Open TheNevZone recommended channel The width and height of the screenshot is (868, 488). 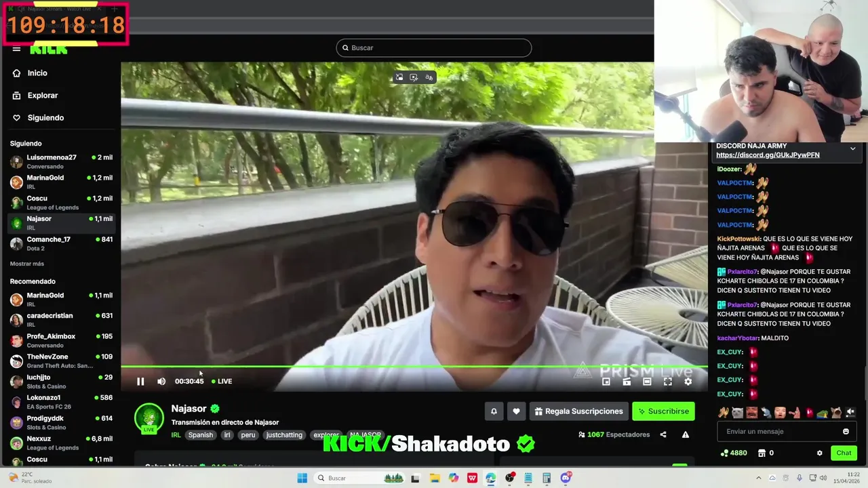(x=61, y=361)
